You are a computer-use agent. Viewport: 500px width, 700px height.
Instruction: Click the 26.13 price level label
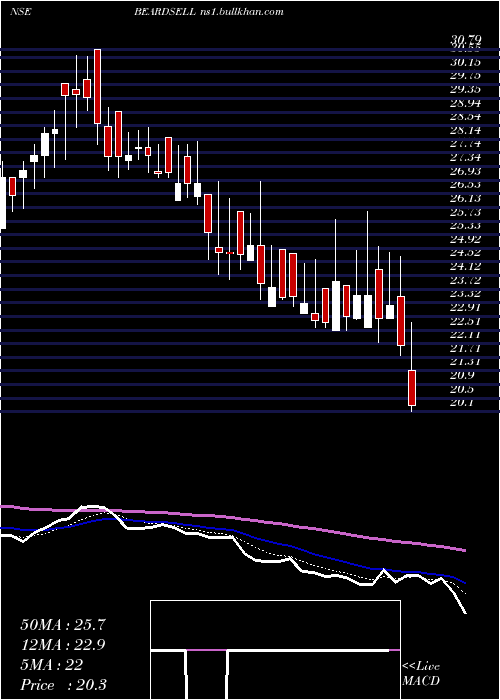[x=466, y=199]
